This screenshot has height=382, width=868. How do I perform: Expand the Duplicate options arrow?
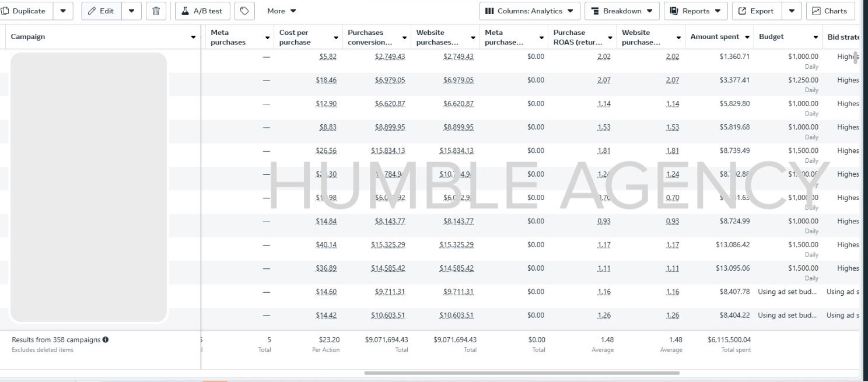click(x=63, y=11)
